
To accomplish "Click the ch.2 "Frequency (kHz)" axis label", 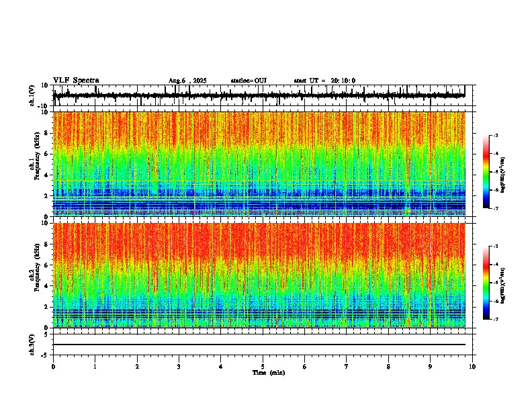I will pos(37,267).
